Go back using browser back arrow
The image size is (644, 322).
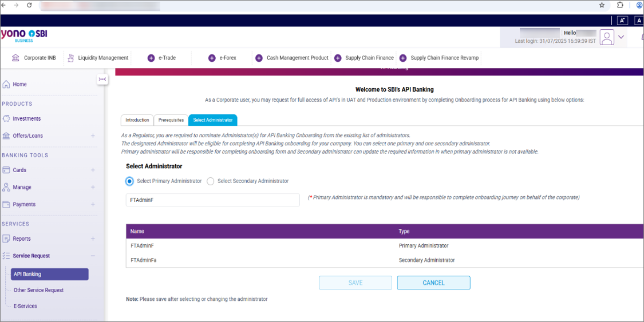(4, 5)
